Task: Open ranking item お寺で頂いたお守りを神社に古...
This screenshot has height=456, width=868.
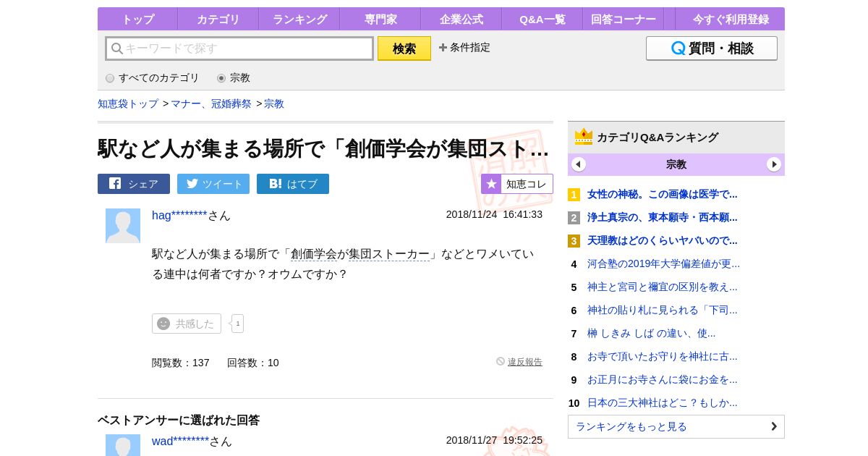Action: [x=663, y=356]
